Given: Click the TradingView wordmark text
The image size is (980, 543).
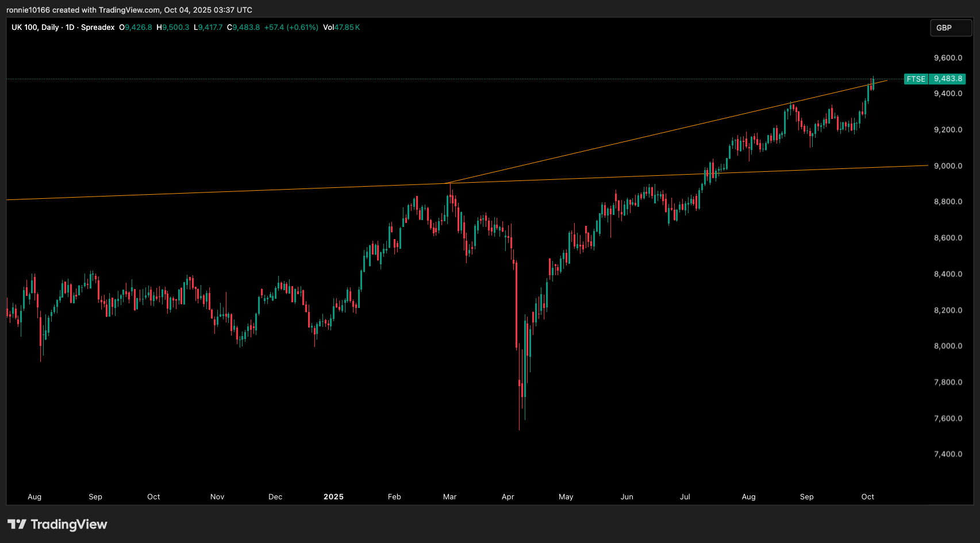Looking at the screenshot, I should pos(69,524).
